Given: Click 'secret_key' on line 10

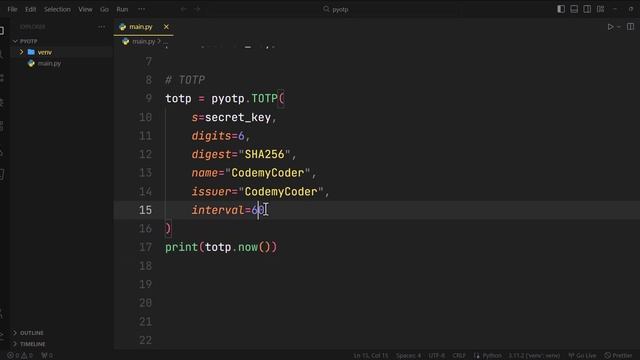Looking at the screenshot, I should pyautogui.click(x=238, y=118).
